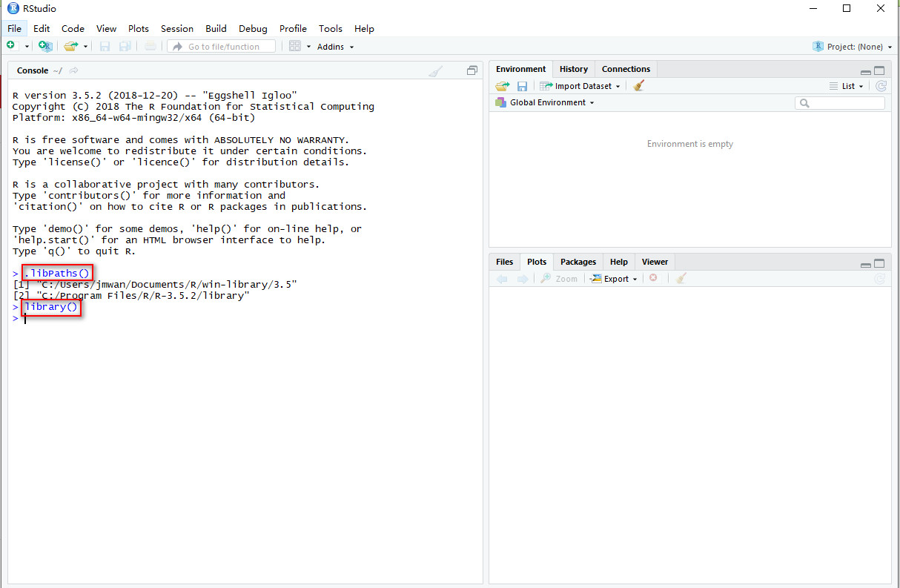Screen dimensions: 900x588
Task: Open the Tools menu
Action: pos(331,28)
